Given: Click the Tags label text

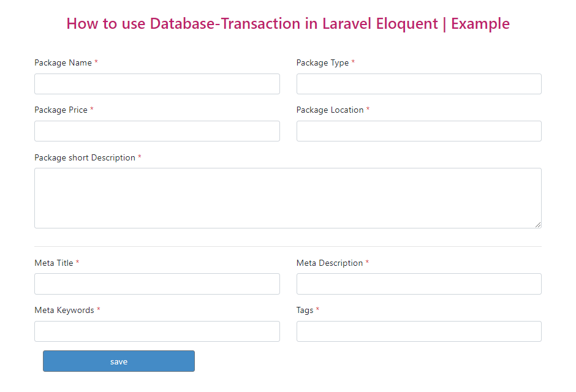Looking at the screenshot, I should (x=303, y=310).
